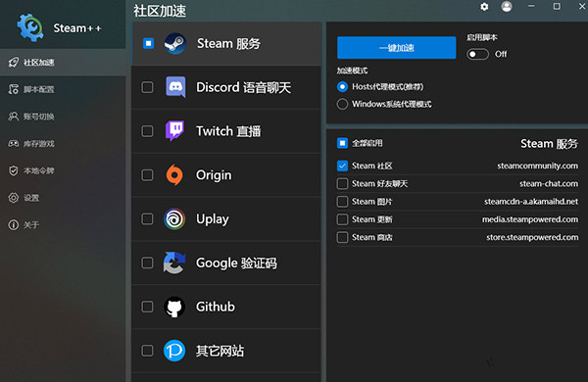This screenshot has width=588, height=382.
Task: Click the shield icon beside 本地令牌
Action: (14, 170)
